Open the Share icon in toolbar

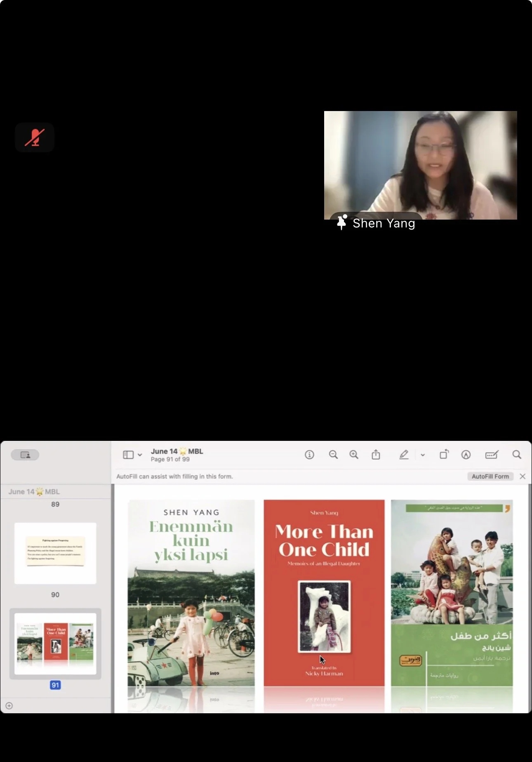pos(376,454)
